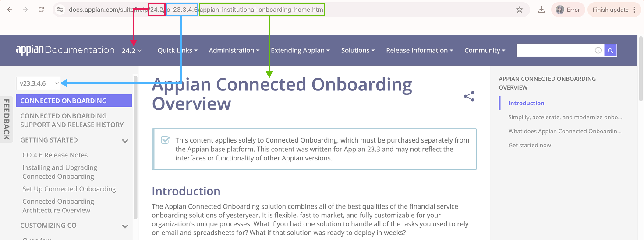Open the Solutions menu
Viewport: 644px width, 240px height.
tap(358, 50)
